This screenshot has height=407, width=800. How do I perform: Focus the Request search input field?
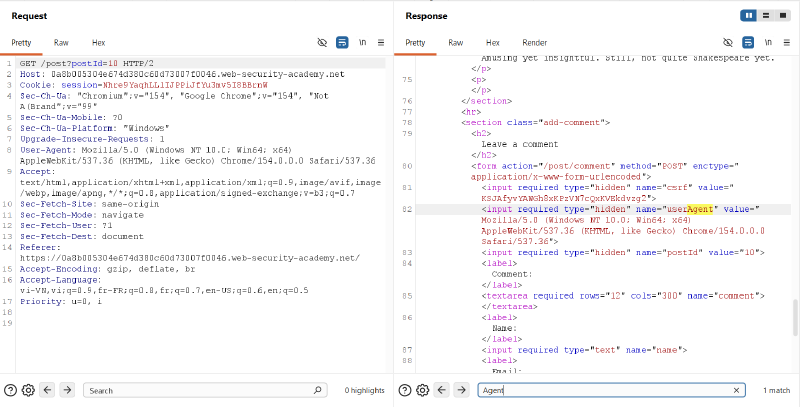pos(204,390)
